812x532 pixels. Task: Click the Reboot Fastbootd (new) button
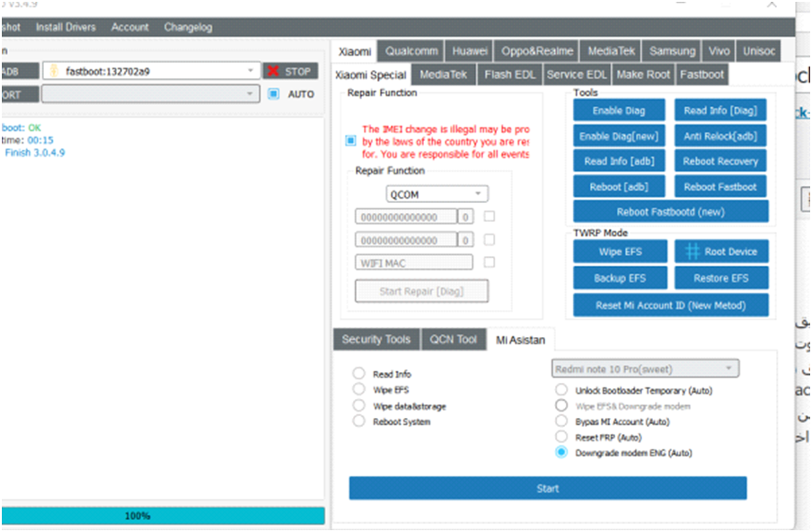[x=671, y=211]
